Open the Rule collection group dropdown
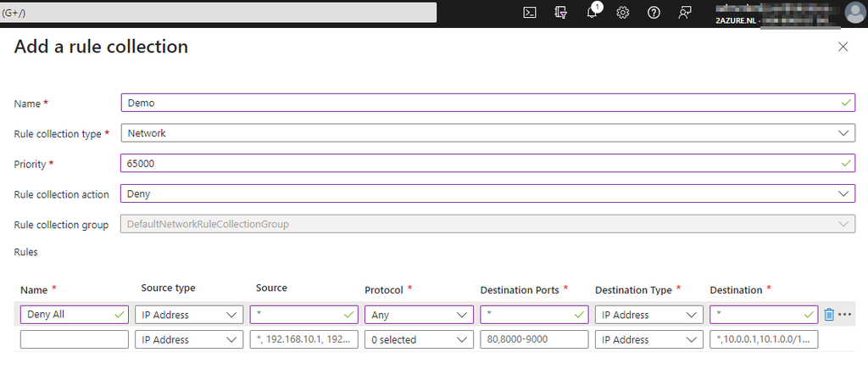This screenshot has width=868, height=386. (488, 224)
